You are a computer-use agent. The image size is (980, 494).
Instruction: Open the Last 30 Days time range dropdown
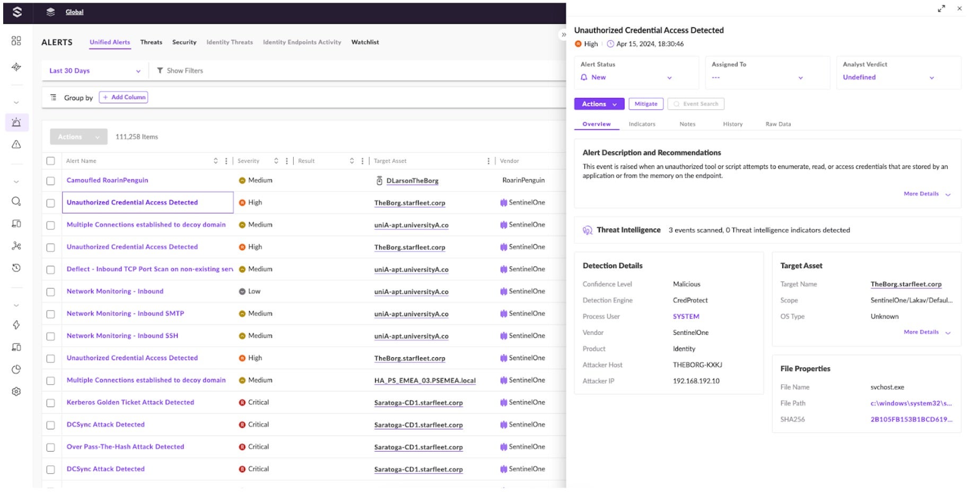click(94, 70)
